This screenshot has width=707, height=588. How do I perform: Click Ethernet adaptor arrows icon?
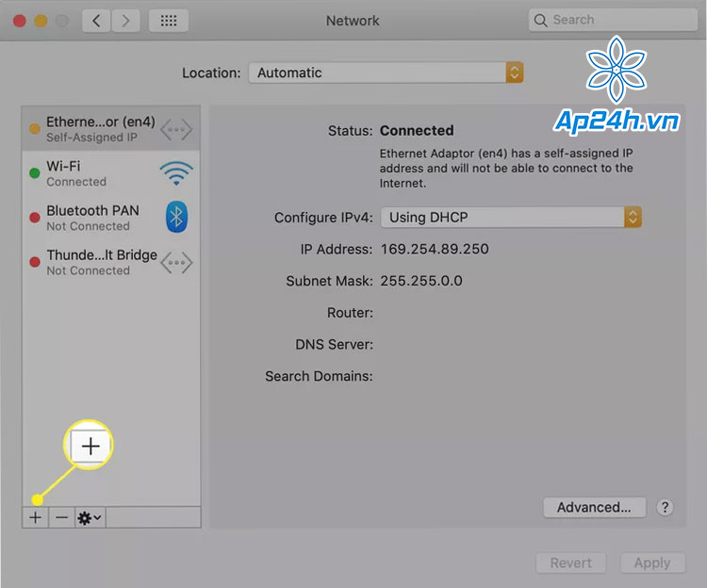coord(176,130)
